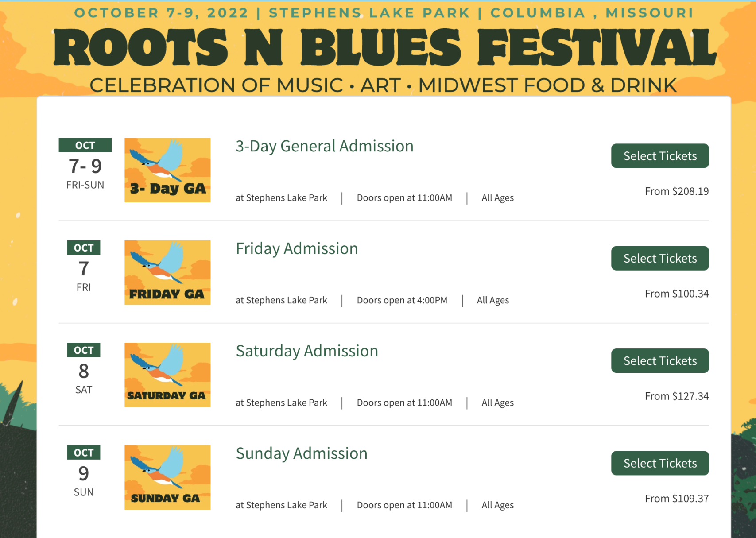Open the Friday Admission title link
Image resolution: width=756 pixels, height=538 pixels.
point(296,249)
